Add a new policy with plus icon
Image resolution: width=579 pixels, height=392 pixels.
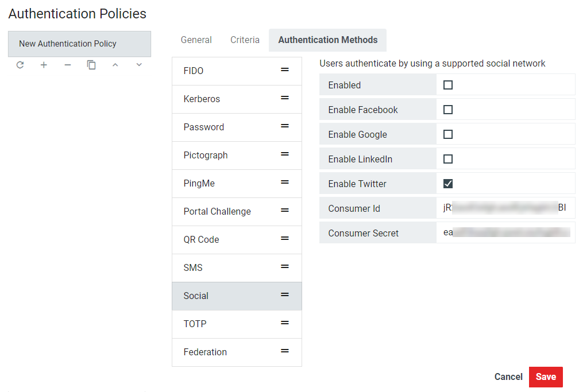click(44, 65)
